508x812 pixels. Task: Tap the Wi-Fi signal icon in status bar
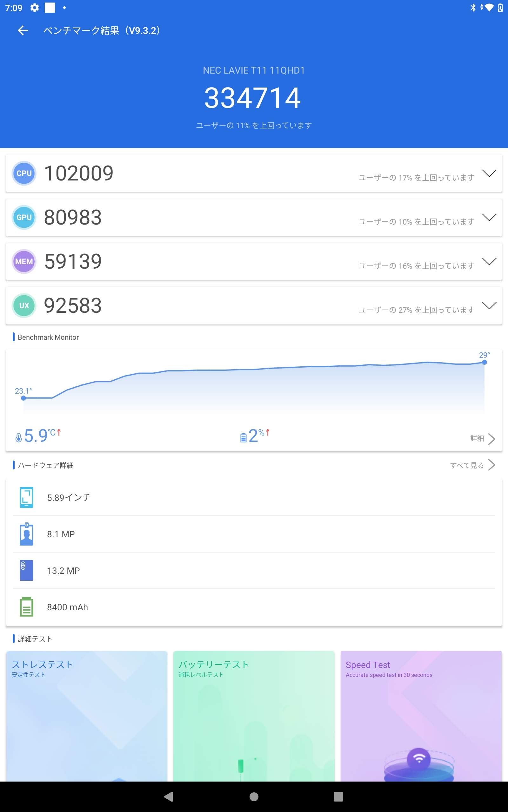click(489, 7)
